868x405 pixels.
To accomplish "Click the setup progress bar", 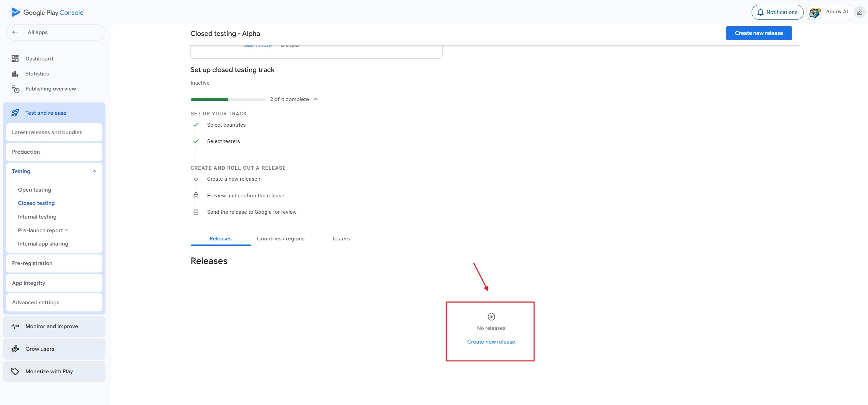I will pyautogui.click(x=228, y=99).
